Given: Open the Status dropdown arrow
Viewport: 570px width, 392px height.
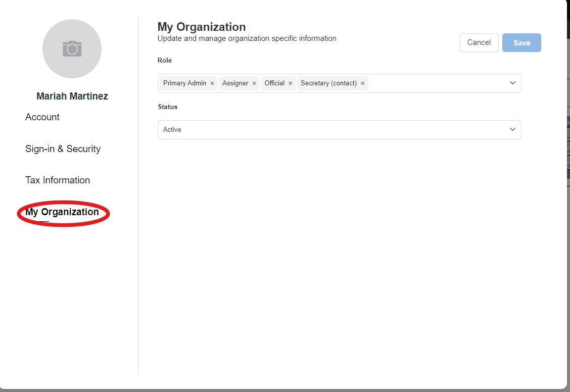Looking at the screenshot, I should [x=512, y=130].
